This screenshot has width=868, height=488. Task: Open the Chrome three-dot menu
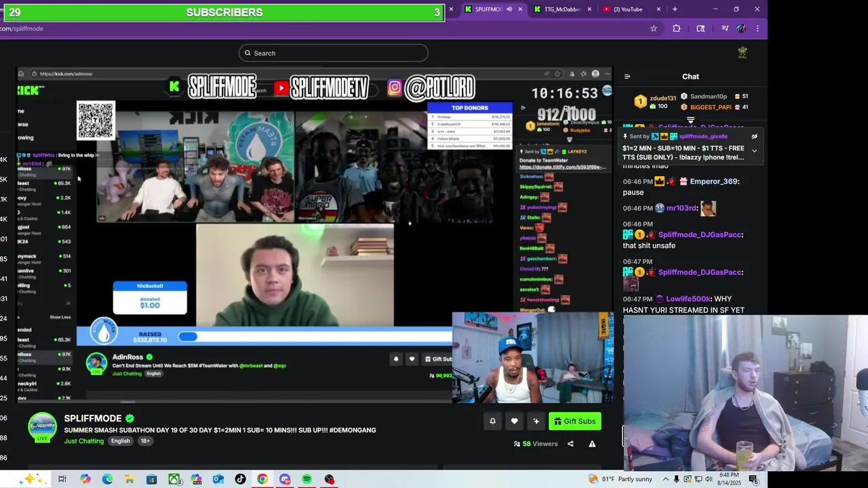coord(757,28)
